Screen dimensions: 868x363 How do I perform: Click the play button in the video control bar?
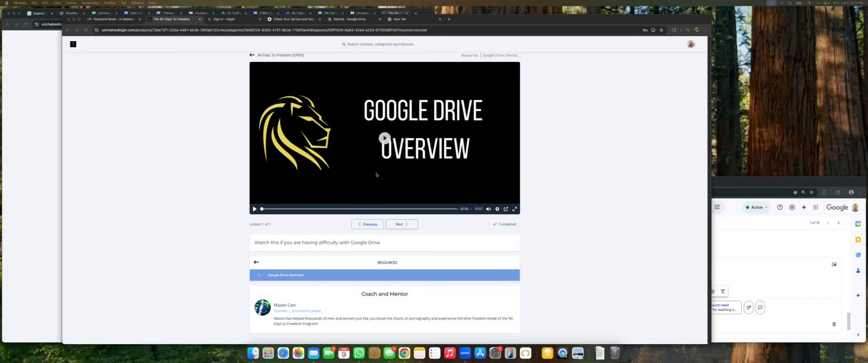point(255,209)
